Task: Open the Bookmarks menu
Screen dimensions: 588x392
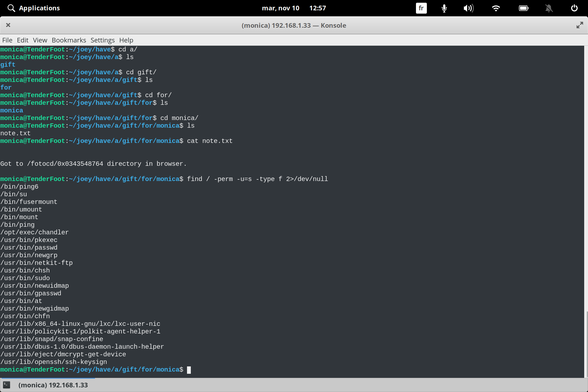Action: pos(69,40)
